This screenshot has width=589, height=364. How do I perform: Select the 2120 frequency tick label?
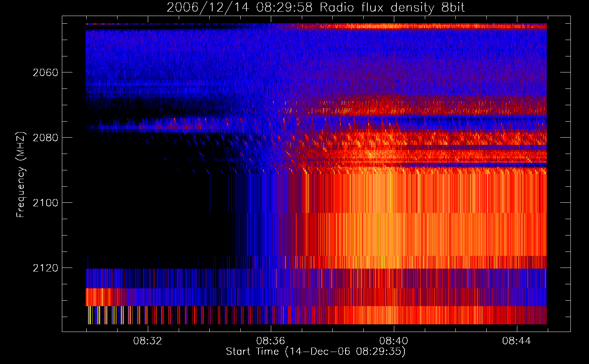click(x=46, y=268)
